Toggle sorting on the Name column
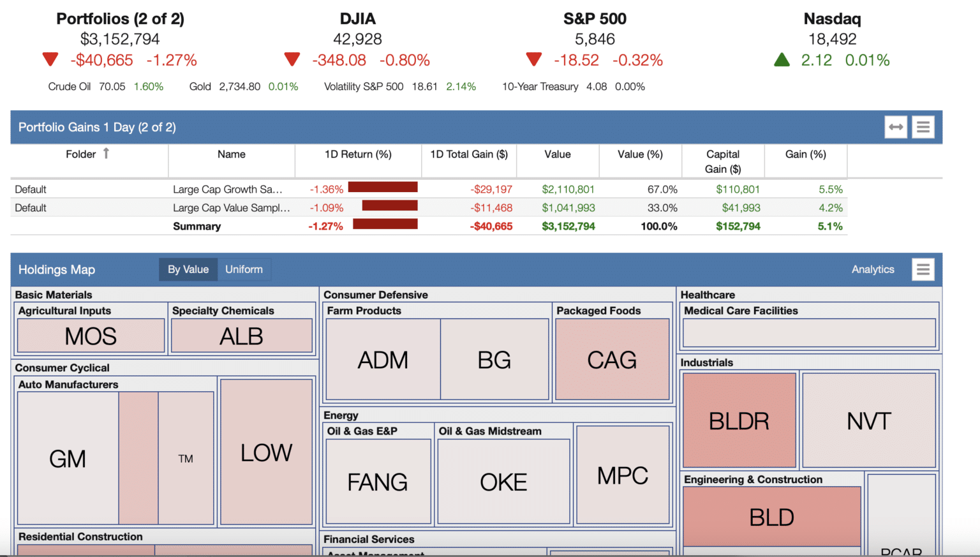Viewport: 980px width, 557px height. (x=231, y=154)
